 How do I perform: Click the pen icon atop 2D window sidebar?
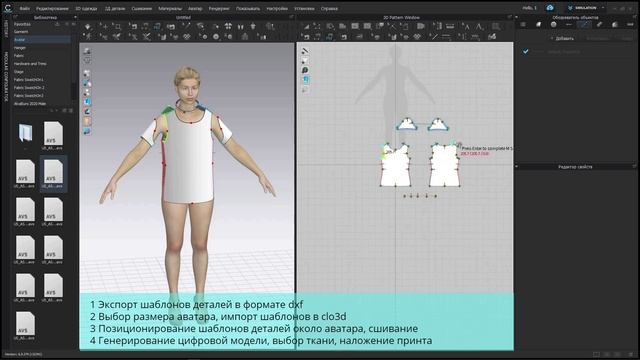point(305,51)
